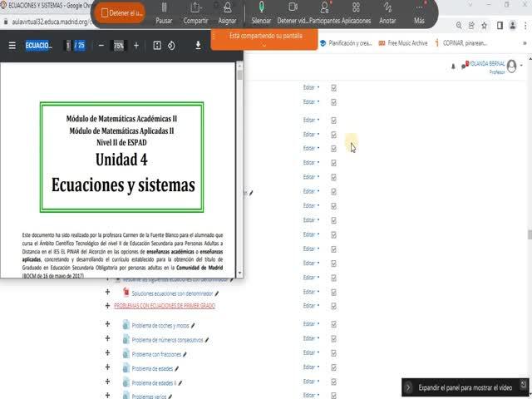Open PROBLEMAS CON ECUACIONES DE PRIMER GRADO link
The width and height of the screenshot is (532, 399).
165,306
